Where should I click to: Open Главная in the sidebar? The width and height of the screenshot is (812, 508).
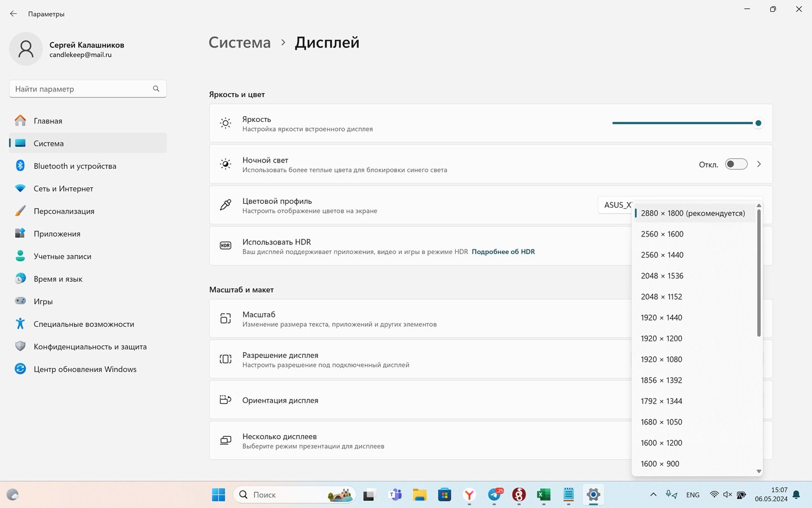(x=88, y=121)
